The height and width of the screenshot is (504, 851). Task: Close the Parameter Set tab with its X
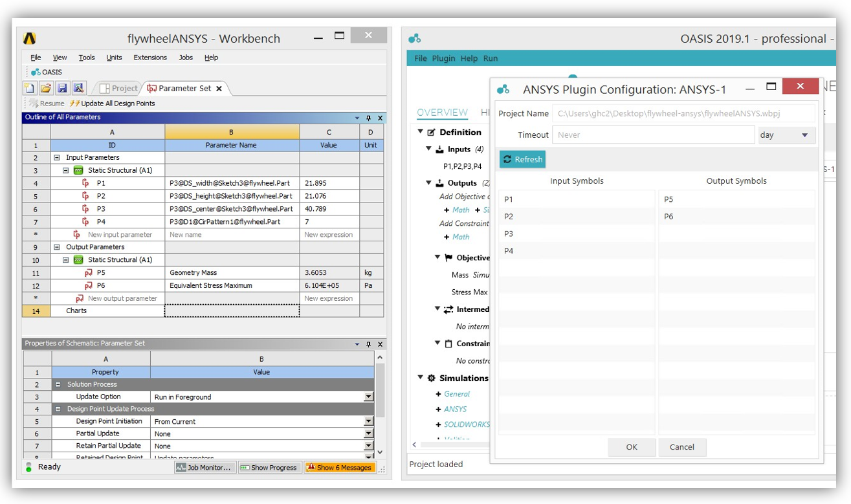click(219, 89)
